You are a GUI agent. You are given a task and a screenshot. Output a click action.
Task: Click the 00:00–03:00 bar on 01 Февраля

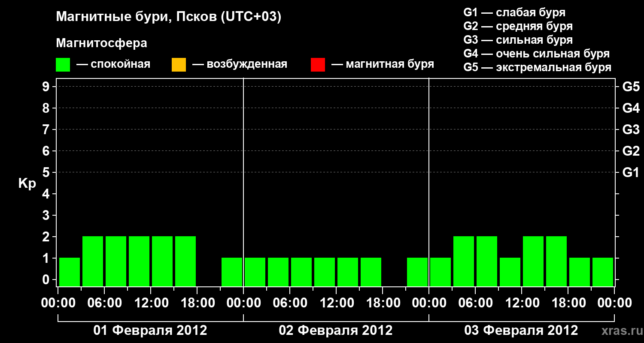[x=70, y=272]
